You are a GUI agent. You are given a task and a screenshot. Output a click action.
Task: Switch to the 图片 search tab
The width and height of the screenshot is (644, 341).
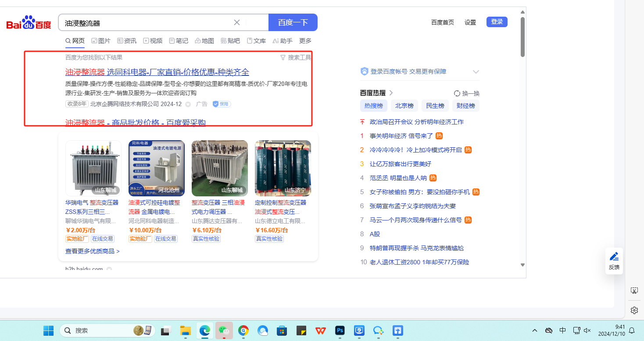pyautogui.click(x=101, y=41)
